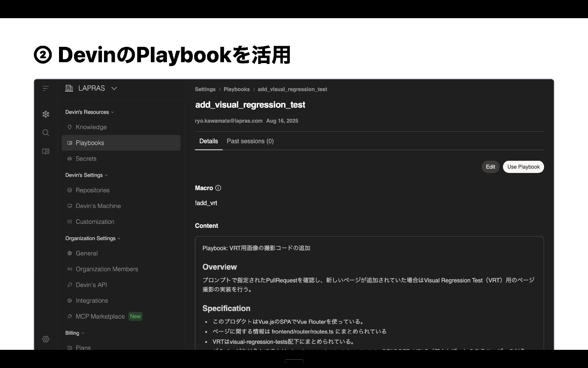
Task: Click the Devin's API key icon
Action: pyautogui.click(x=69, y=285)
